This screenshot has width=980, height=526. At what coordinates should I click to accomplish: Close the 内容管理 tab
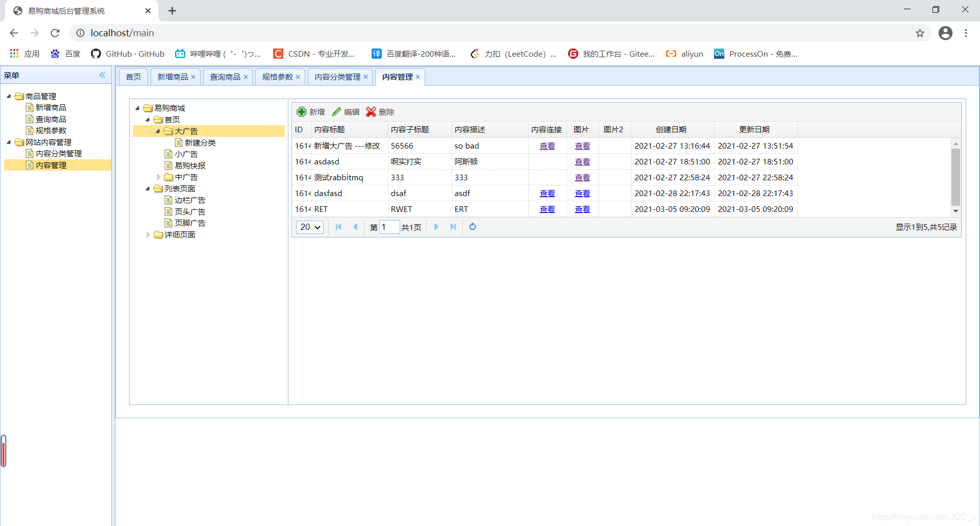[x=418, y=77]
